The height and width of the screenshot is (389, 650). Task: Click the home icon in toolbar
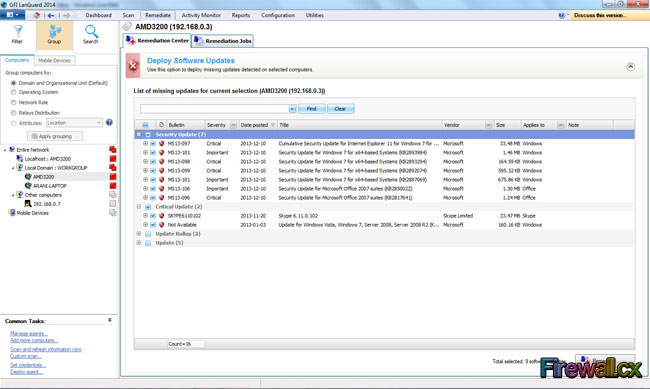pyautogui.click(x=36, y=15)
